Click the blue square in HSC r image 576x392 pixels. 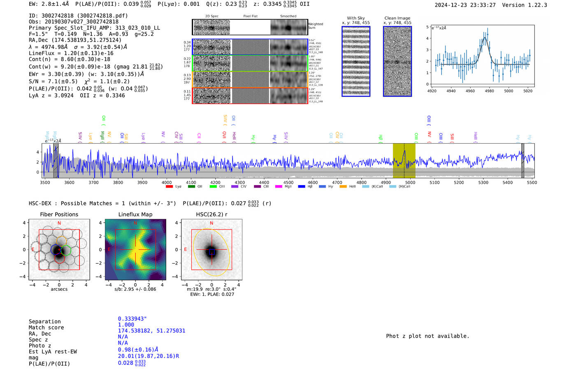tap(211, 252)
